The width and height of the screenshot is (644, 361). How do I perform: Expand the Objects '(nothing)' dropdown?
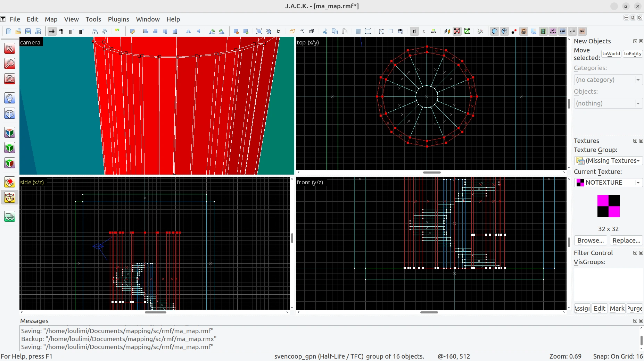(608, 103)
